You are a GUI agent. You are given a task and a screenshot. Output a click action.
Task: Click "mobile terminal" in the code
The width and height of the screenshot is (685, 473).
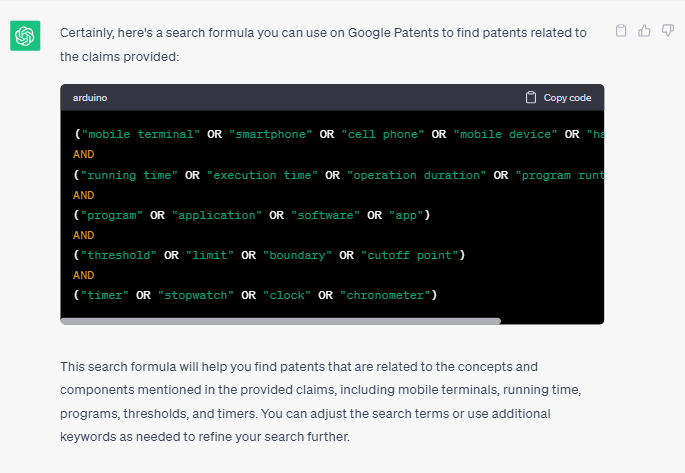tap(141, 134)
